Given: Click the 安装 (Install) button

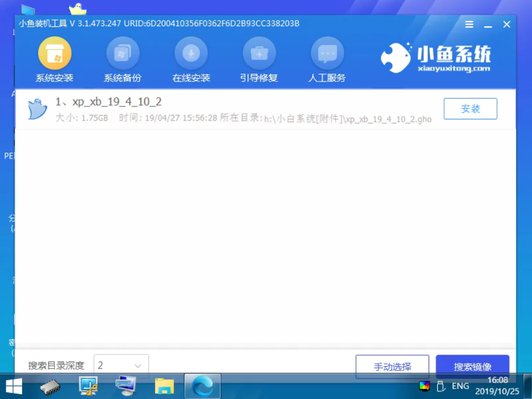Looking at the screenshot, I should pyautogui.click(x=470, y=109).
